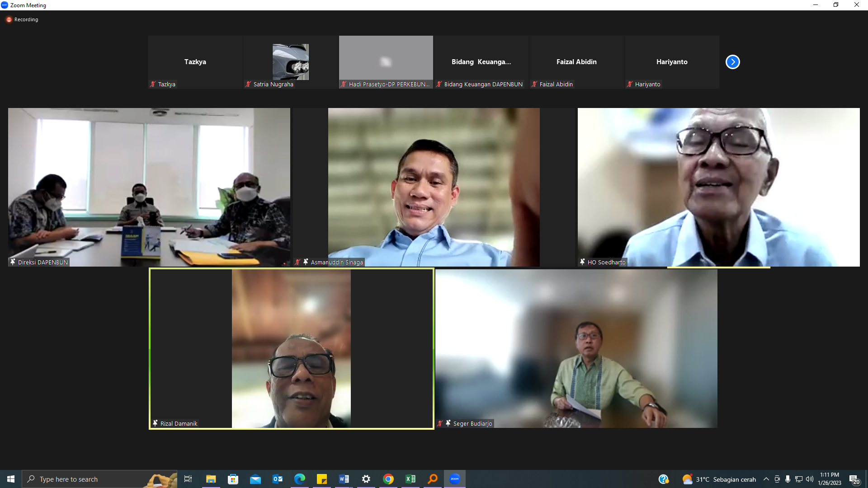
Task: Click next page arrow in participant strip
Action: [x=732, y=62]
